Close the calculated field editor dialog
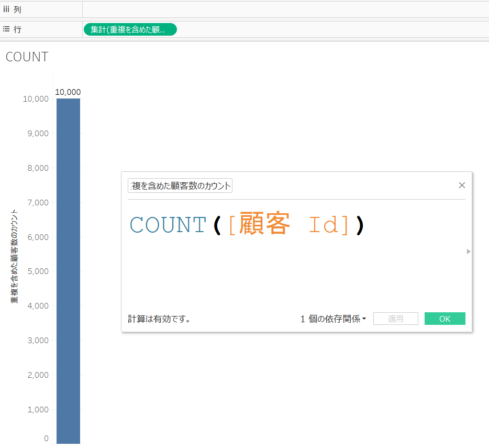 point(462,185)
